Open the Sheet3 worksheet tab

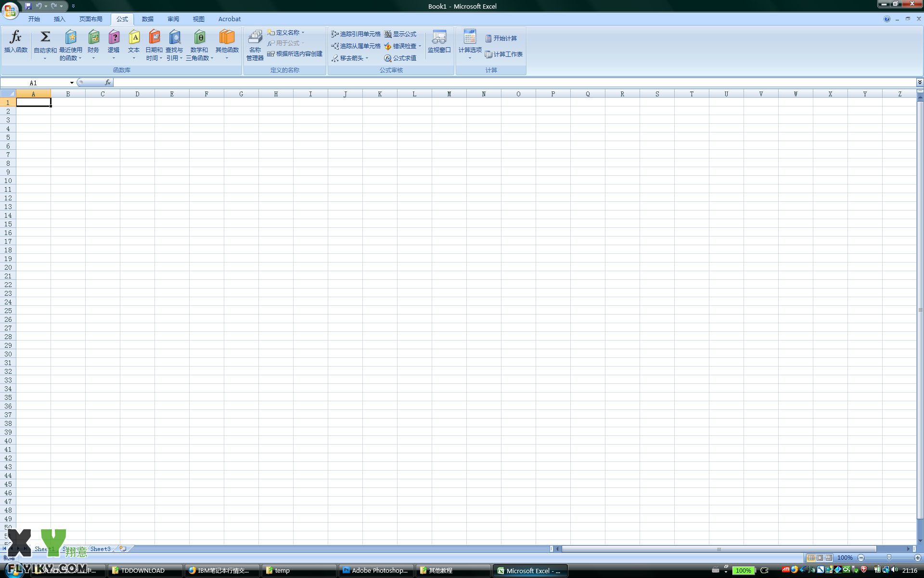click(100, 549)
